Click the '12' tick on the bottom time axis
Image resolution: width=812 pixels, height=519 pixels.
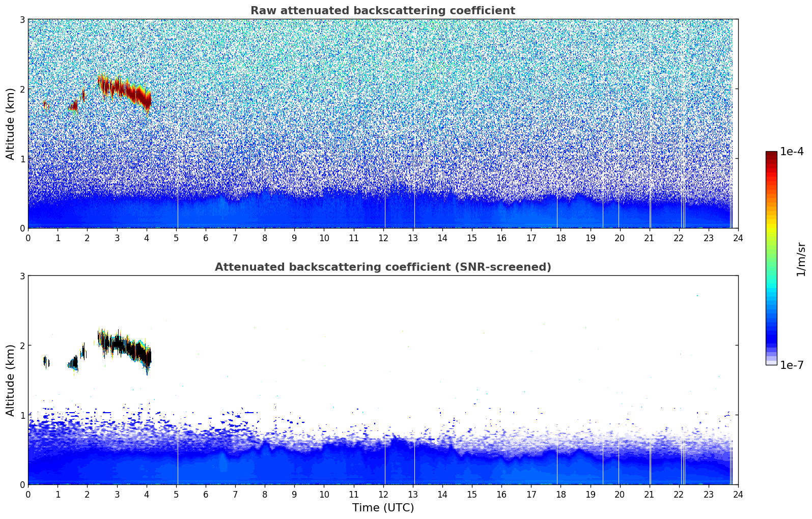[x=383, y=495]
